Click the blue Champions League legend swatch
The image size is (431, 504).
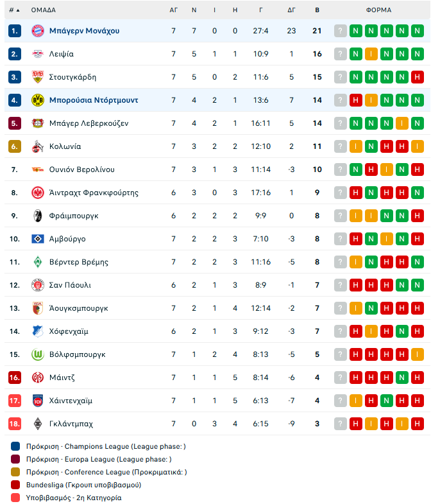[x=15, y=446]
